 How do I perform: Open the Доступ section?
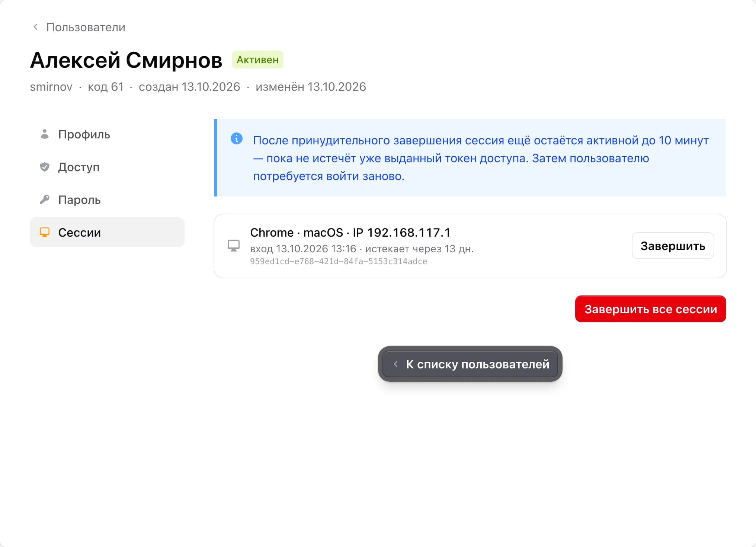[107, 167]
